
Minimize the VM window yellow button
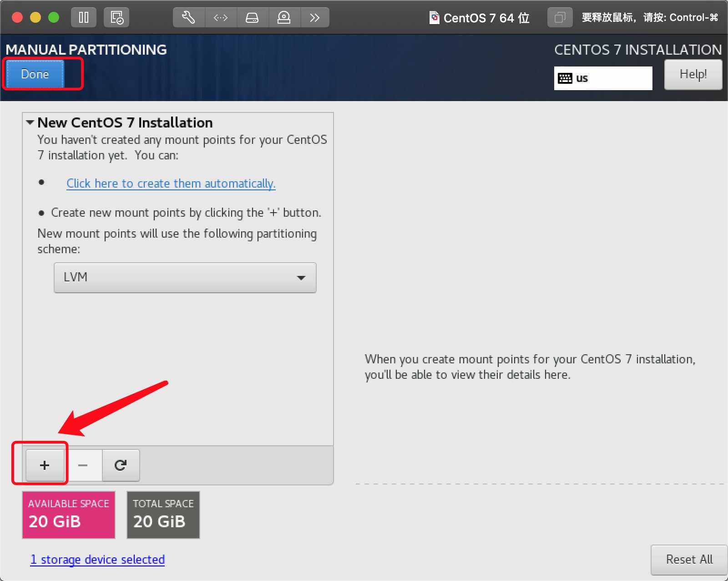coord(35,17)
